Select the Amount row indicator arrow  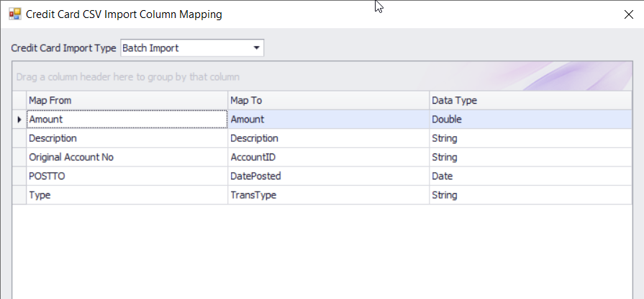tap(19, 120)
